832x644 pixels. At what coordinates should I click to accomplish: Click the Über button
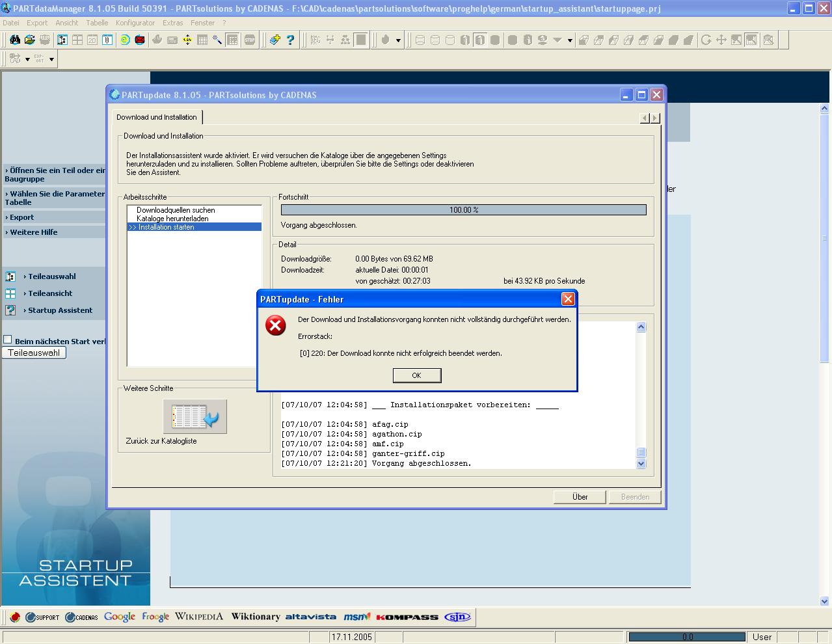(580, 497)
